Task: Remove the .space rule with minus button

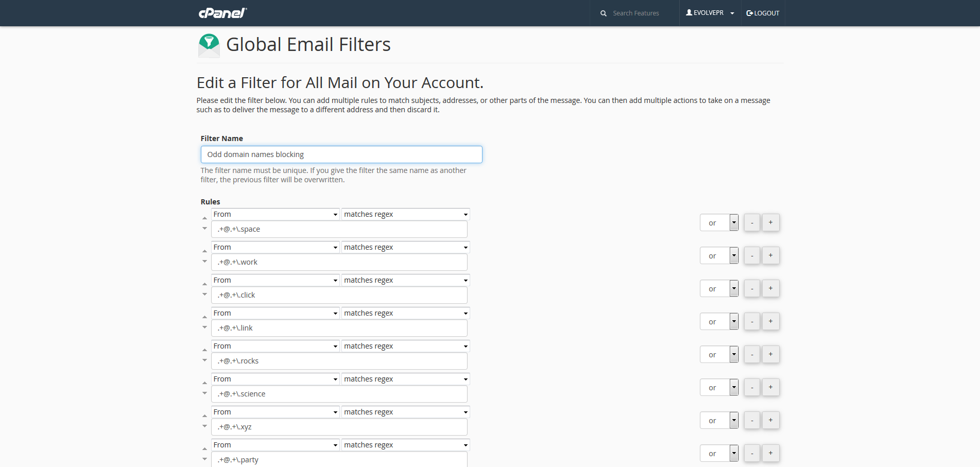Action: click(752, 222)
